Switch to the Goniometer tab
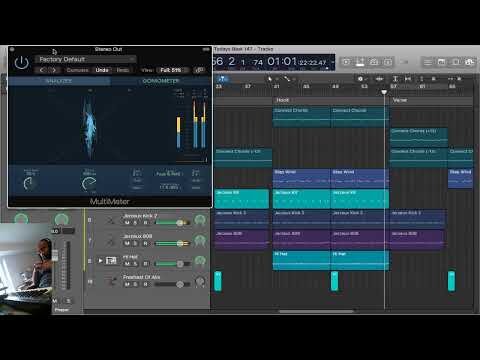This screenshot has height=360, width=480. pyautogui.click(x=161, y=81)
